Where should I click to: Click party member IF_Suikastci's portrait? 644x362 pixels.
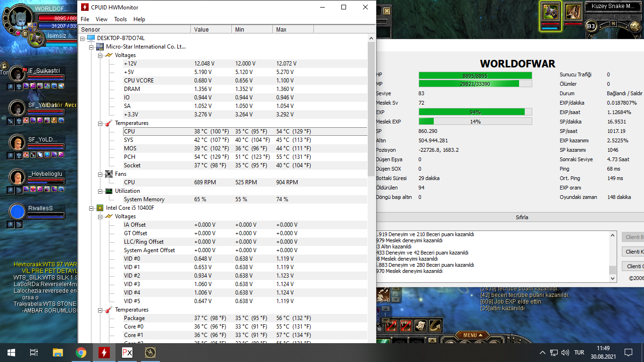pos(17,74)
